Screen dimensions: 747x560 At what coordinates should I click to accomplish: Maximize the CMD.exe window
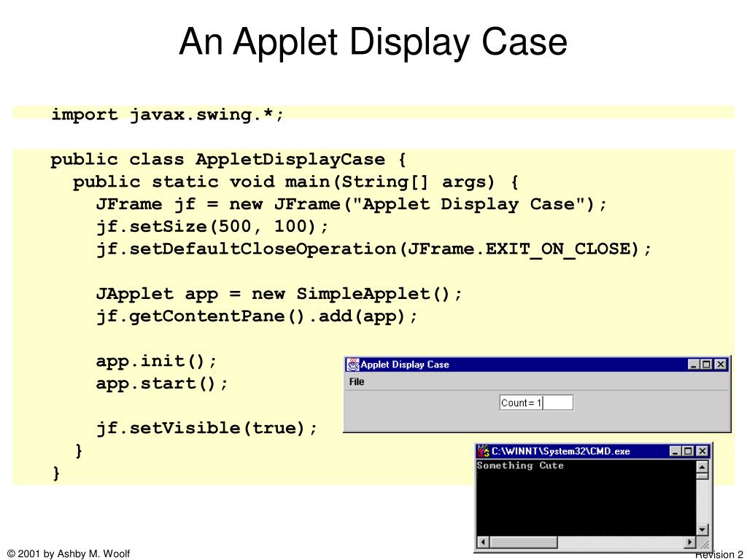pyautogui.click(x=688, y=451)
